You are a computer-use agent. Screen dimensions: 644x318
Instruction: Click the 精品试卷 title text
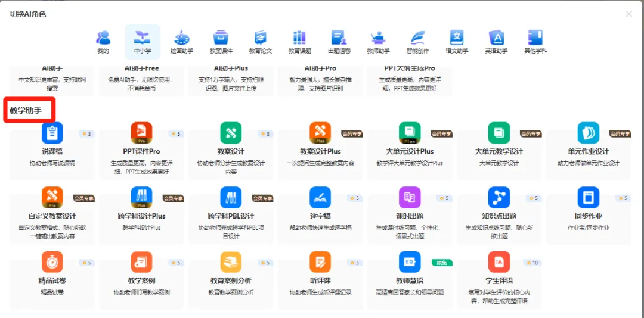point(52,281)
